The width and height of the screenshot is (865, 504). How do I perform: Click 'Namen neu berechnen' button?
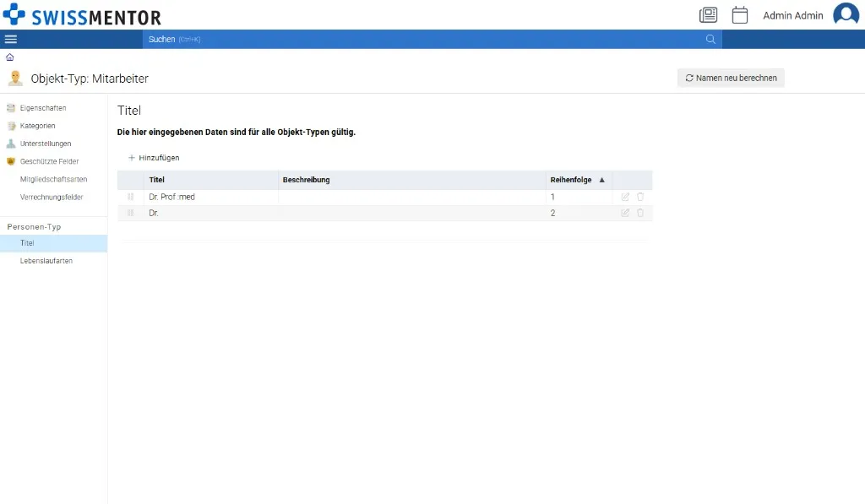[x=731, y=78]
